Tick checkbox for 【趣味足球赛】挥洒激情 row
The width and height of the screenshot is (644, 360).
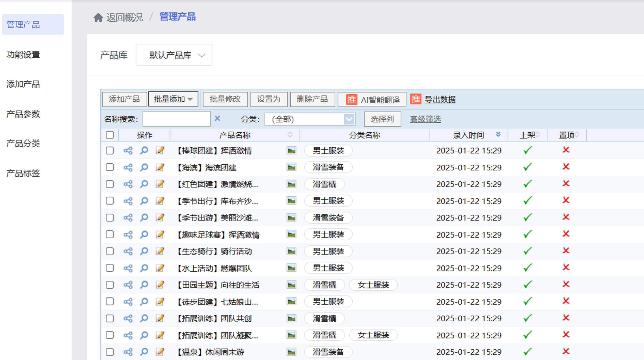pyautogui.click(x=109, y=234)
